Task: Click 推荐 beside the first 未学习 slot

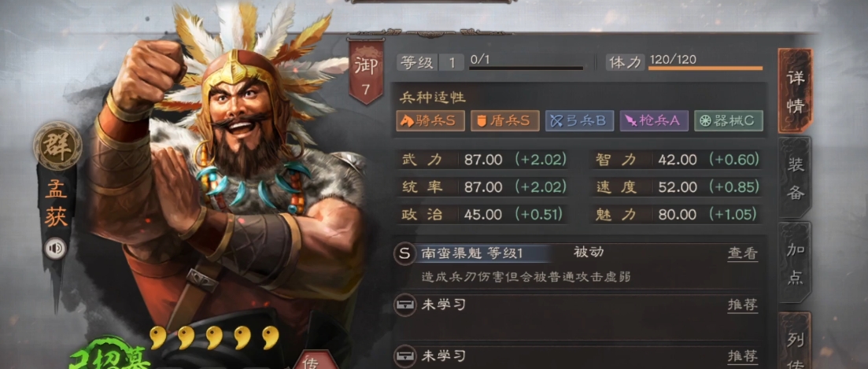Action: click(x=742, y=304)
